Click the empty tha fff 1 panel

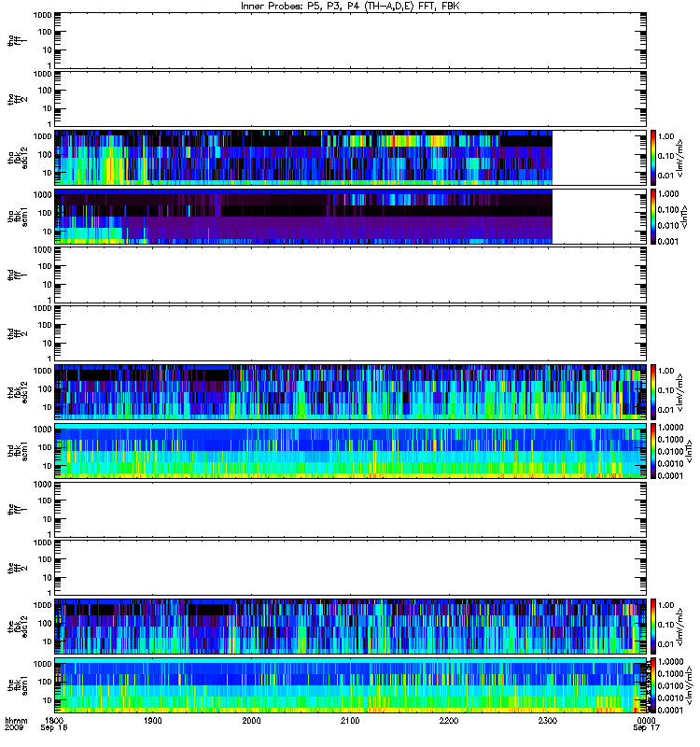[351, 40]
